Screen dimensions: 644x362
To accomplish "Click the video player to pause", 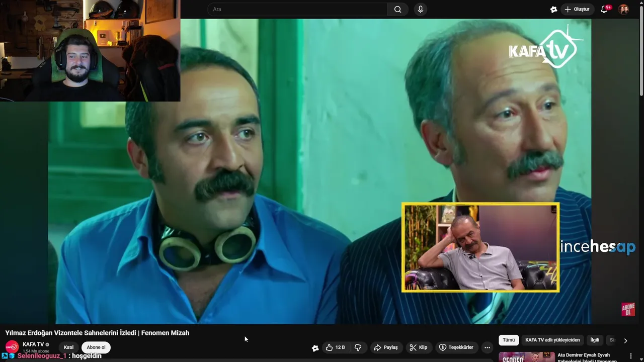I will click(x=319, y=171).
